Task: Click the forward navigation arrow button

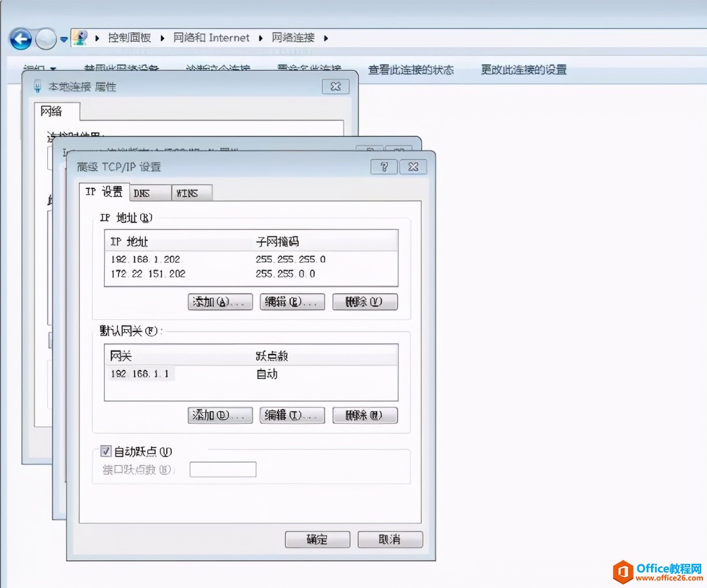Action: pos(46,39)
